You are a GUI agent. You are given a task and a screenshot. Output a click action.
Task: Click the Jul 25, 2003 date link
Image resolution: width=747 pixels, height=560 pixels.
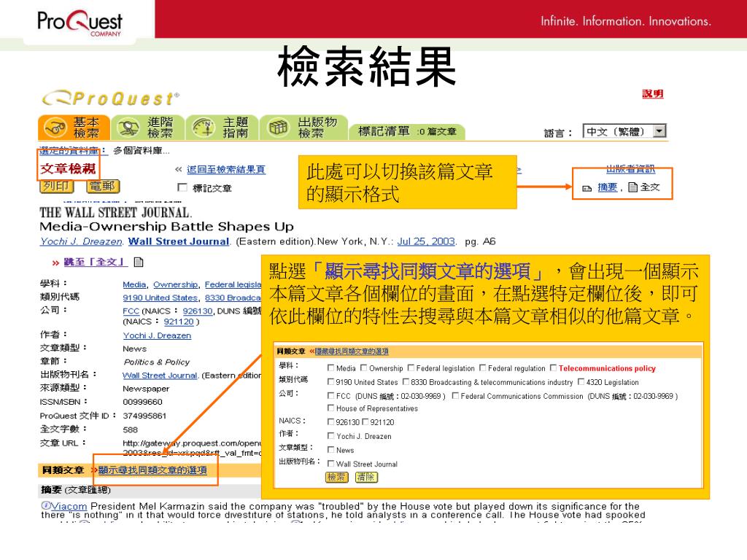[426, 241]
